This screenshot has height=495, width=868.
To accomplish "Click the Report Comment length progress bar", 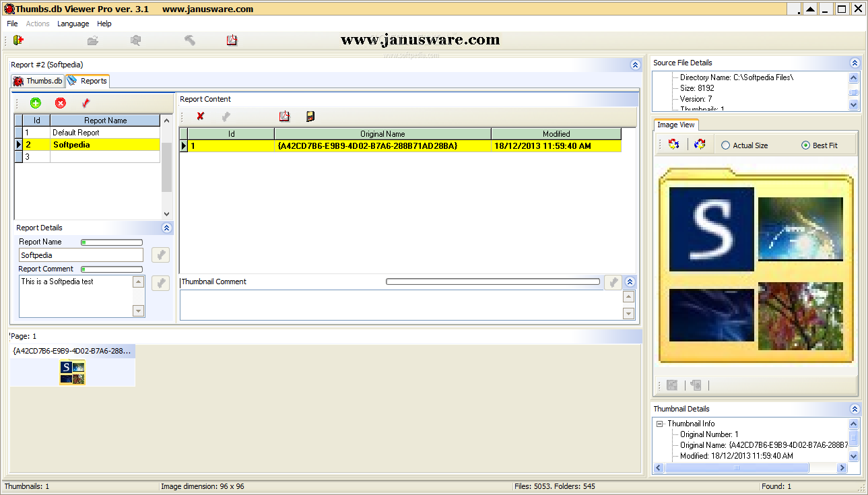I will 112,269.
